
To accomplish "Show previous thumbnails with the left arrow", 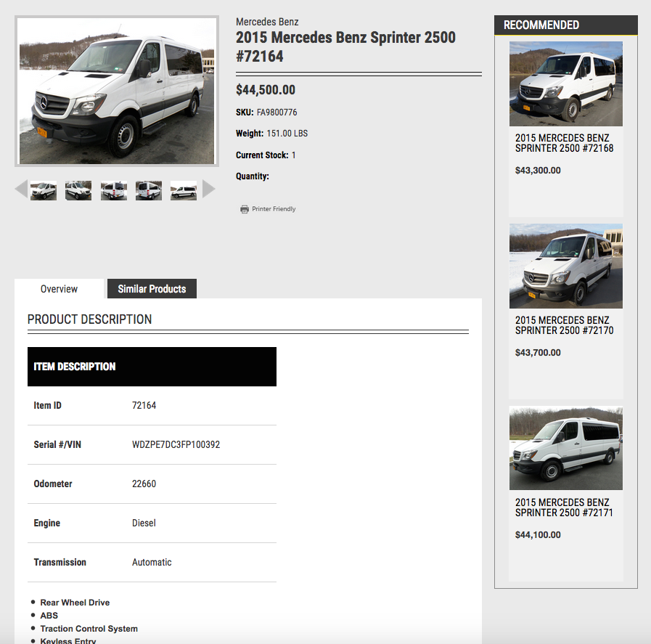I will pyautogui.click(x=21, y=189).
